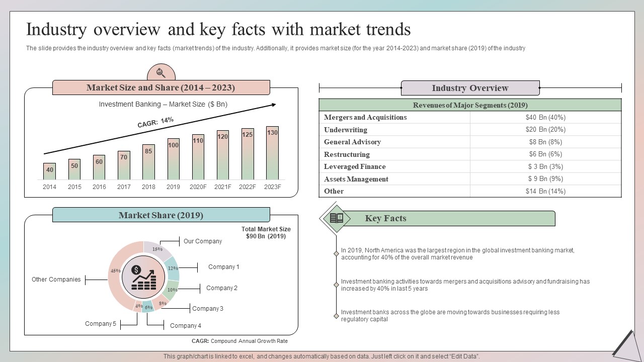Image resolution: width=644 pixels, height=362 pixels.
Task: Click the book icon beside Key Facts
Action: pyautogui.click(x=336, y=218)
